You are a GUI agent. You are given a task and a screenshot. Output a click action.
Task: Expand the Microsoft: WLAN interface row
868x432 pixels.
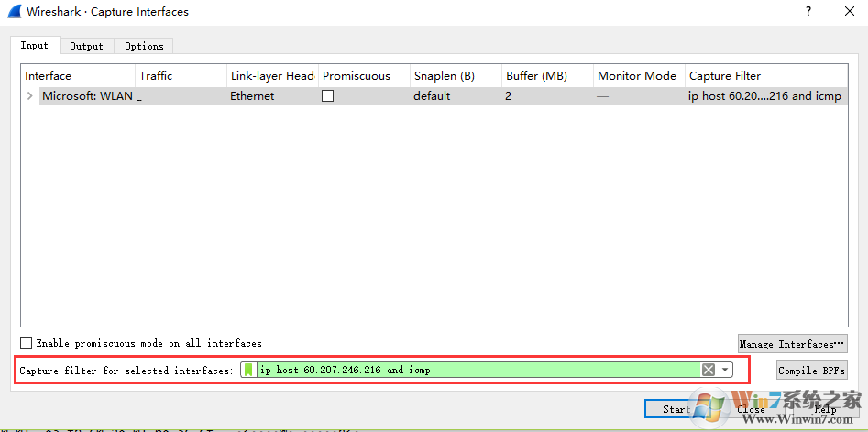[x=30, y=96]
